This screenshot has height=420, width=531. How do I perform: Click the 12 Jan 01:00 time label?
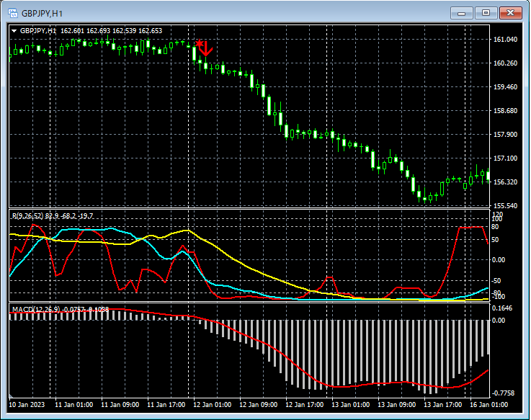point(212,405)
